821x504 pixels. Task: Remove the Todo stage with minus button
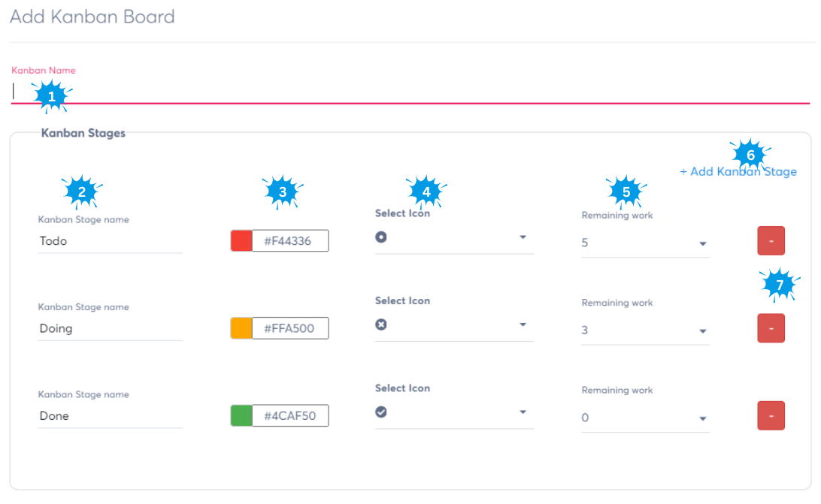(x=771, y=241)
